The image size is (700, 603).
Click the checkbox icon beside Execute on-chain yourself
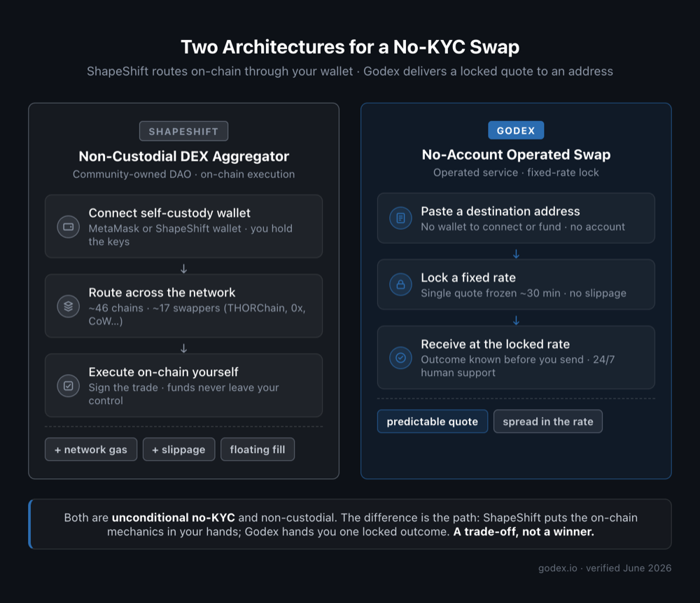pyautogui.click(x=69, y=385)
